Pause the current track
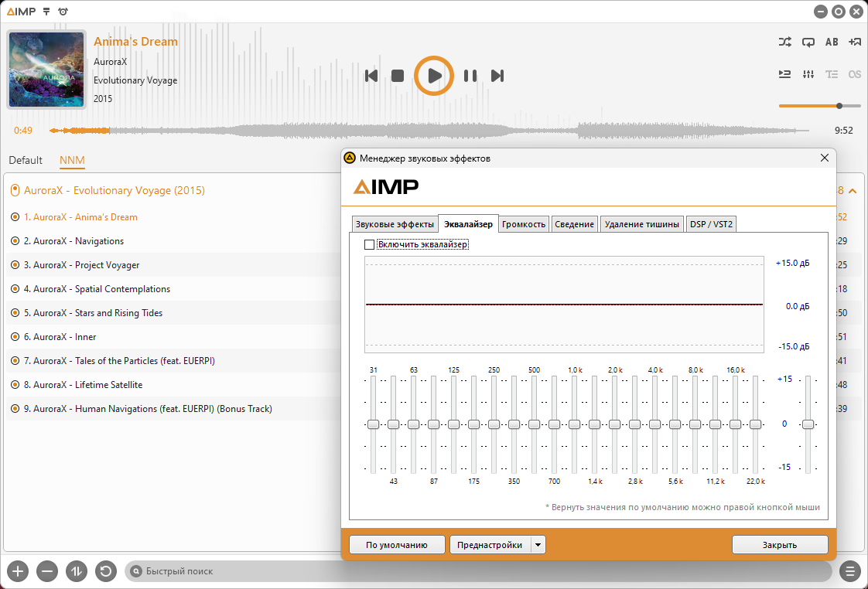This screenshot has height=589, width=868. (x=470, y=76)
